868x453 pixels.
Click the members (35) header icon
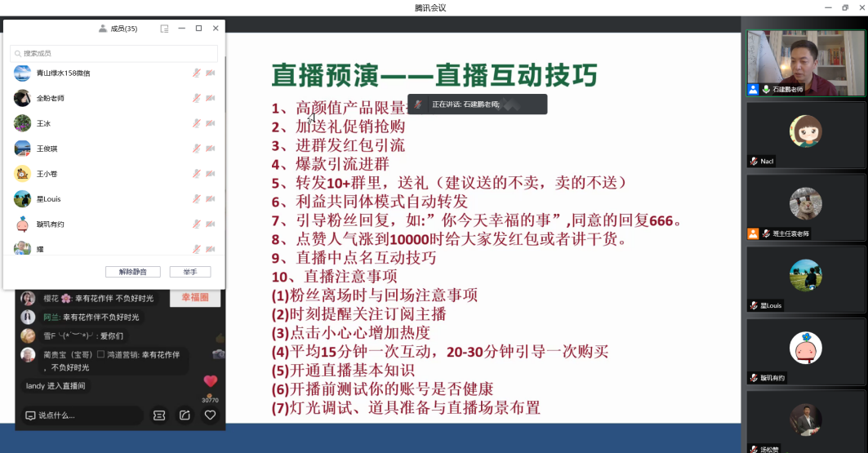point(103,29)
